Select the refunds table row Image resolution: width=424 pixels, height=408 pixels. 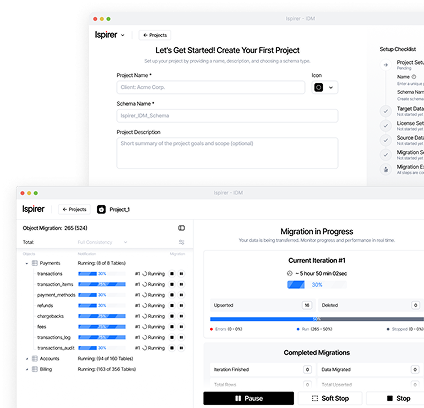pyautogui.click(x=110, y=305)
